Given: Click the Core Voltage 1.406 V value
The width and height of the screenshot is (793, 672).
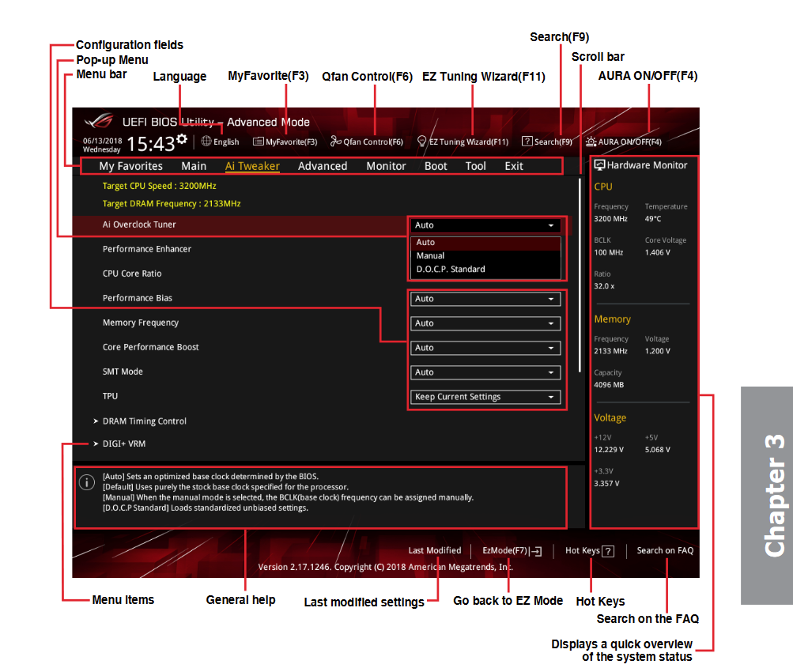Looking at the screenshot, I should coord(658,253).
